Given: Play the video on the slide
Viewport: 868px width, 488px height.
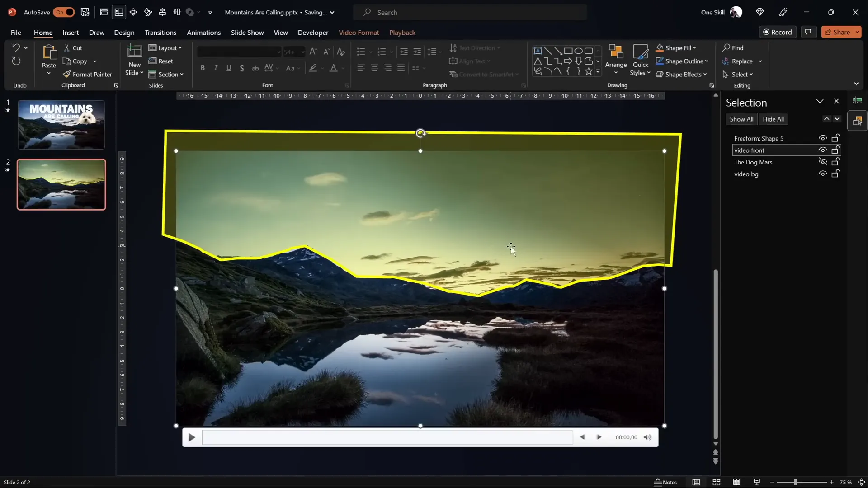Looking at the screenshot, I should [192, 437].
